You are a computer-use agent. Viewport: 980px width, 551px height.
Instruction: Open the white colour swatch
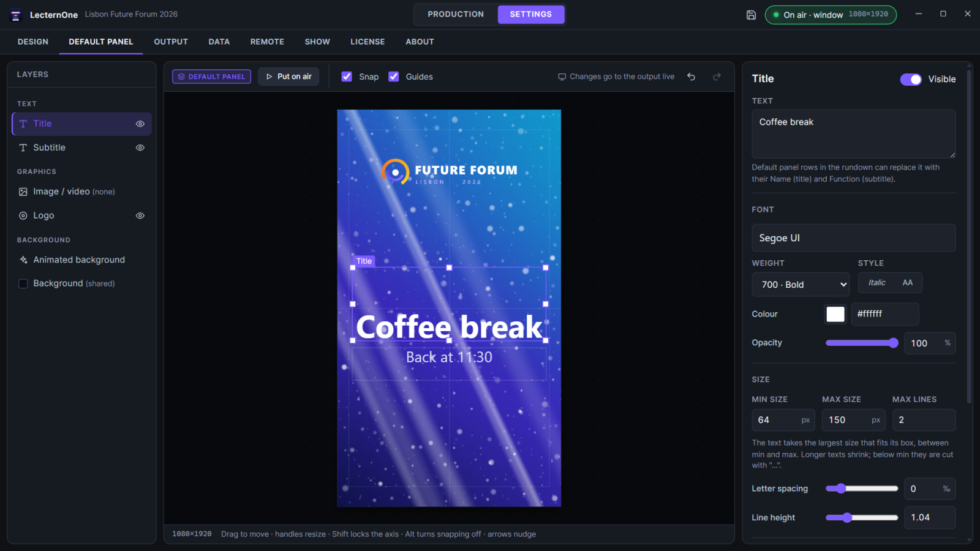coord(835,314)
